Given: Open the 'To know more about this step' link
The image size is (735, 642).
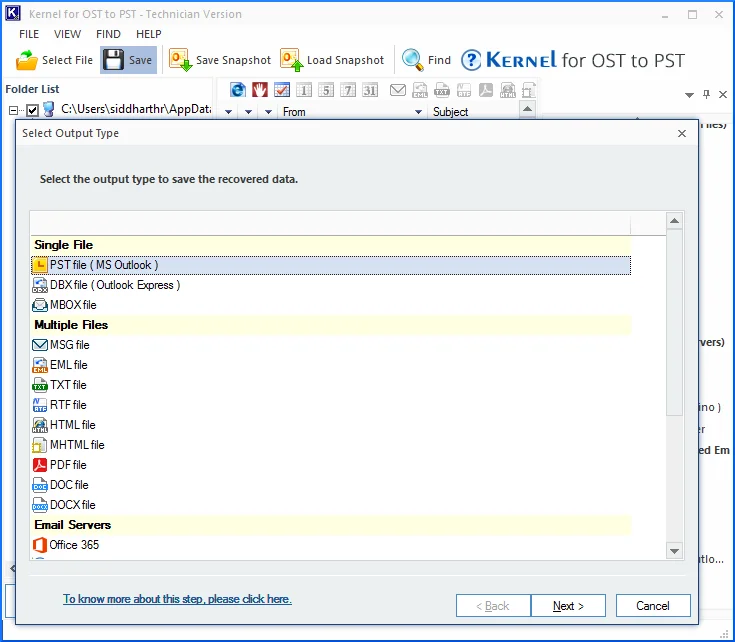Looking at the screenshot, I should pos(177,599).
